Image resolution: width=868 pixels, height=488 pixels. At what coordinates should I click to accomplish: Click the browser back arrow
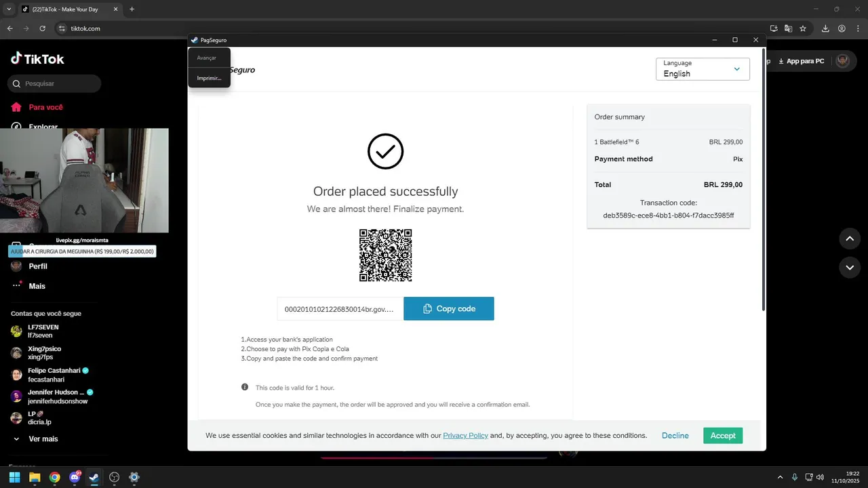coord(9,28)
